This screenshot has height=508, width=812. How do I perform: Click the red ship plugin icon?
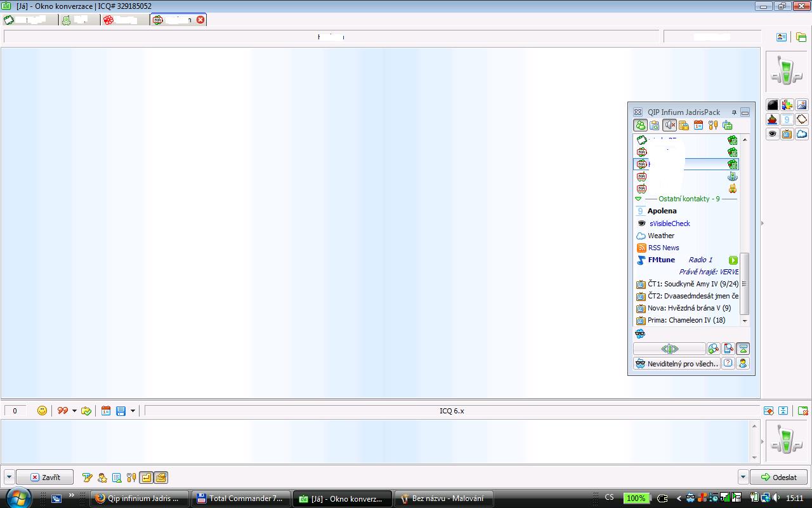[x=773, y=119]
